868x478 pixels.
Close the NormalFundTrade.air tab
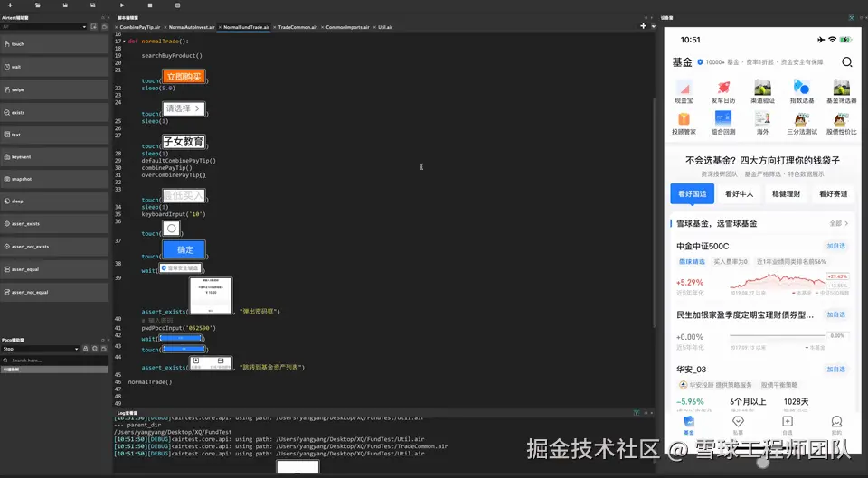click(x=220, y=27)
